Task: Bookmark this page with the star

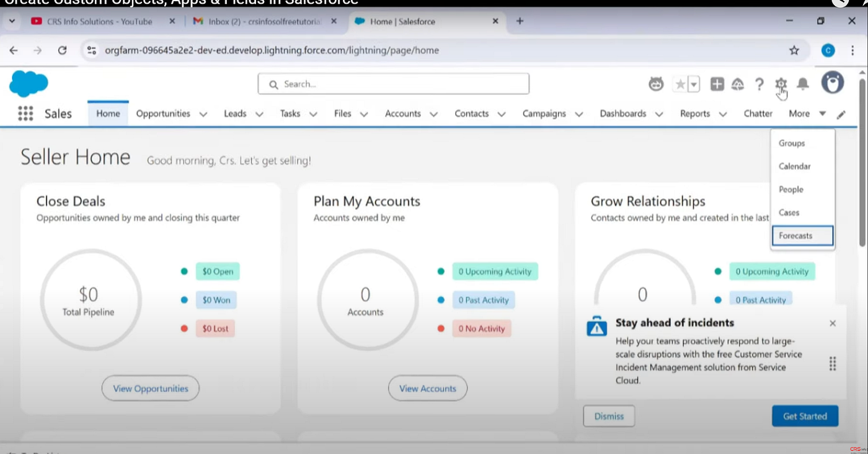Action: pyautogui.click(x=794, y=50)
